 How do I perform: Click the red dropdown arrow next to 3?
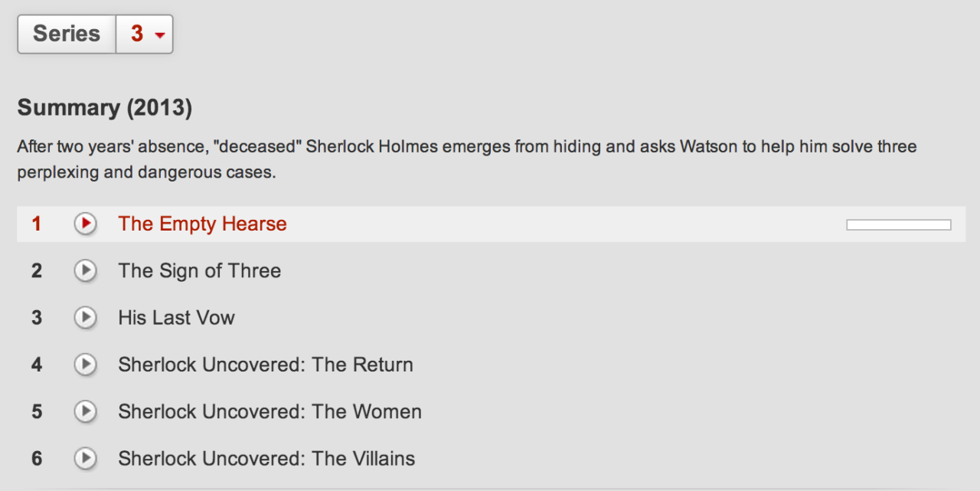[159, 35]
